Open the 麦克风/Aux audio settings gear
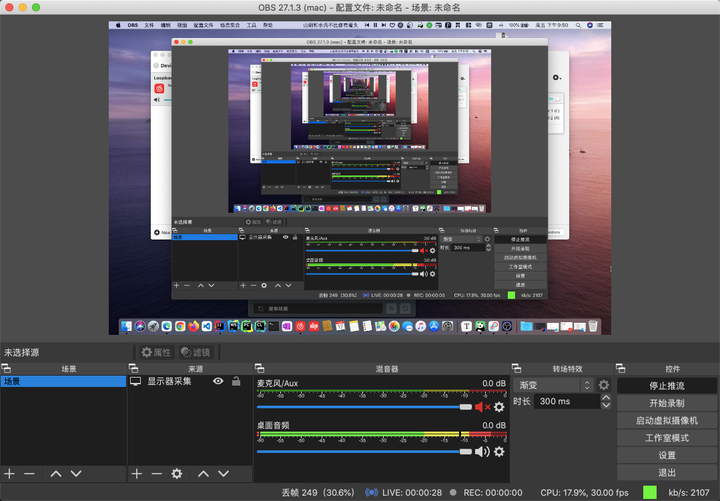Screen dimensions: 720x501 click(499, 407)
